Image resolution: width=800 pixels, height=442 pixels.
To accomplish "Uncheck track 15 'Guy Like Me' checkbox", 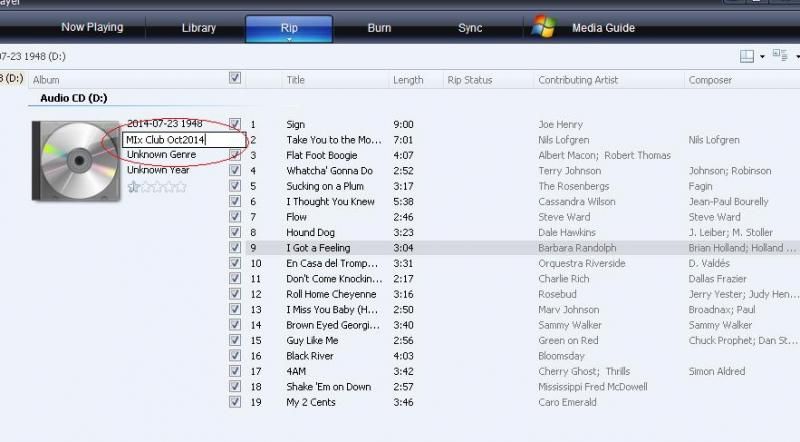I will click(x=235, y=340).
